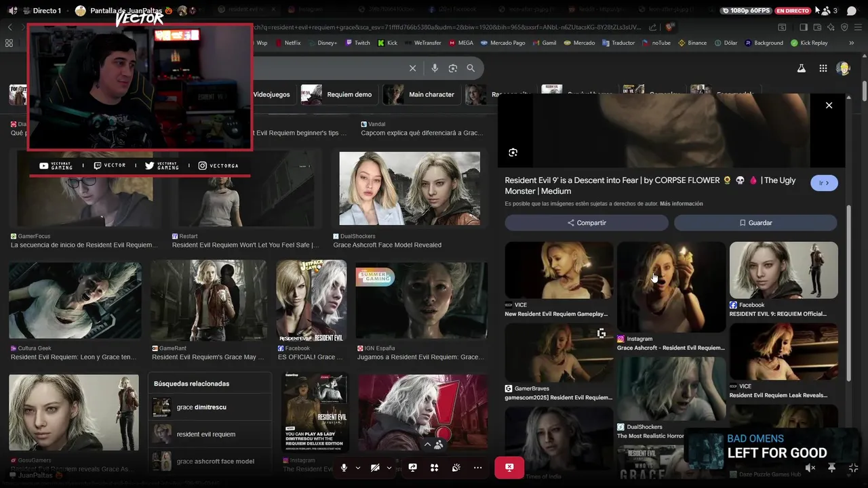Open the Binance bookmark
868x488 pixels.
pyautogui.click(x=692, y=43)
